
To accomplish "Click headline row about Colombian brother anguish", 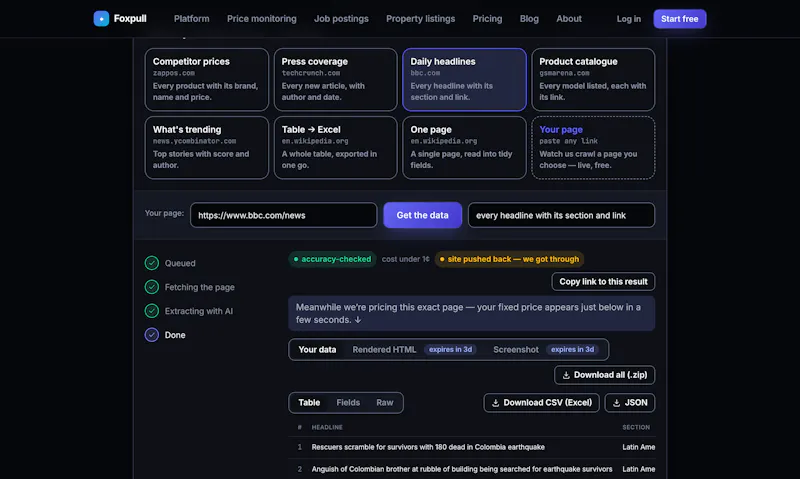I will click(471, 469).
